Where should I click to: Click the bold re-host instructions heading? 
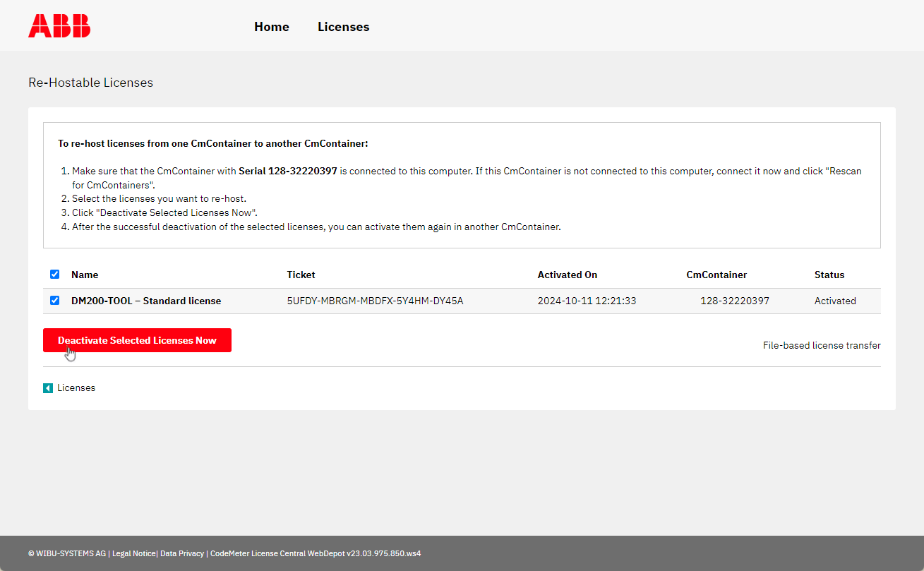[213, 143]
